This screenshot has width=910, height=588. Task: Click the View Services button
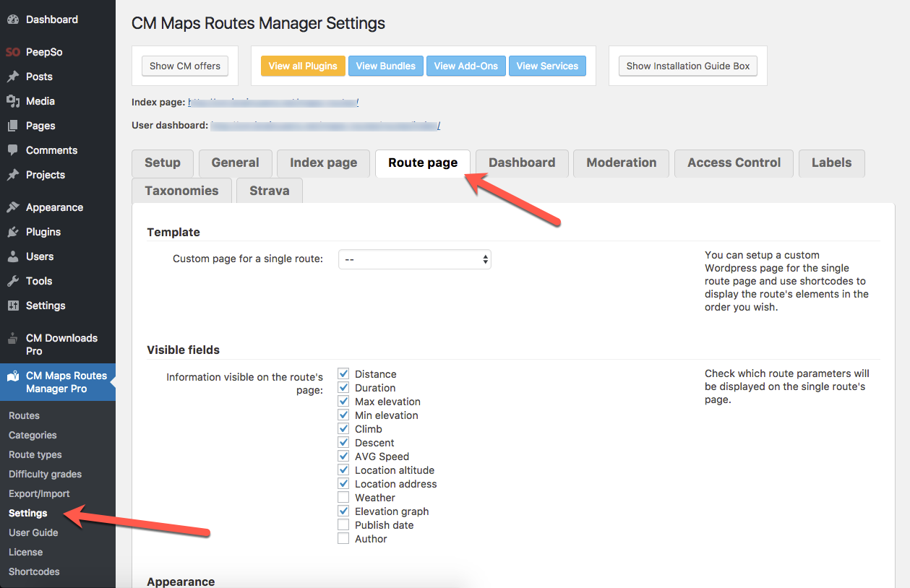click(547, 66)
